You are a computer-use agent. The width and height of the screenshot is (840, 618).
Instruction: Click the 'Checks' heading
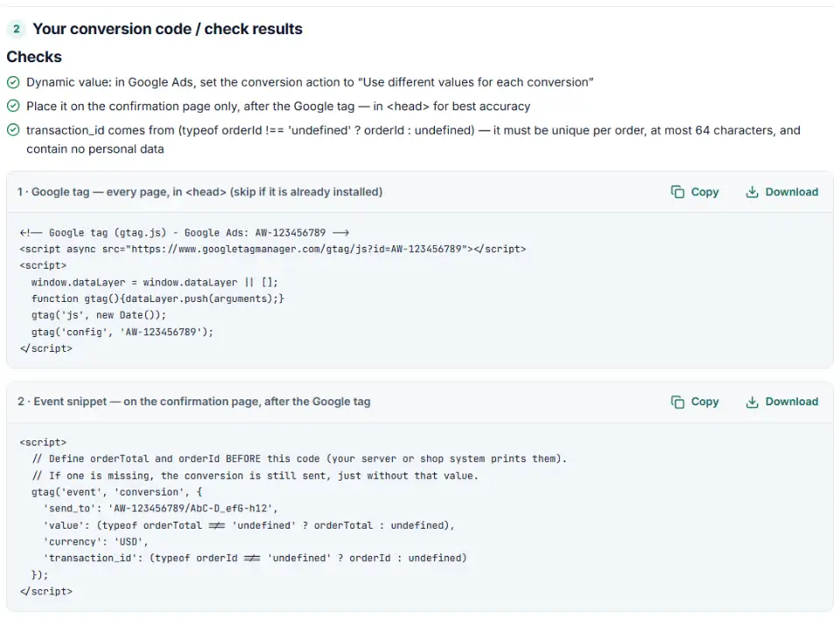[34, 57]
